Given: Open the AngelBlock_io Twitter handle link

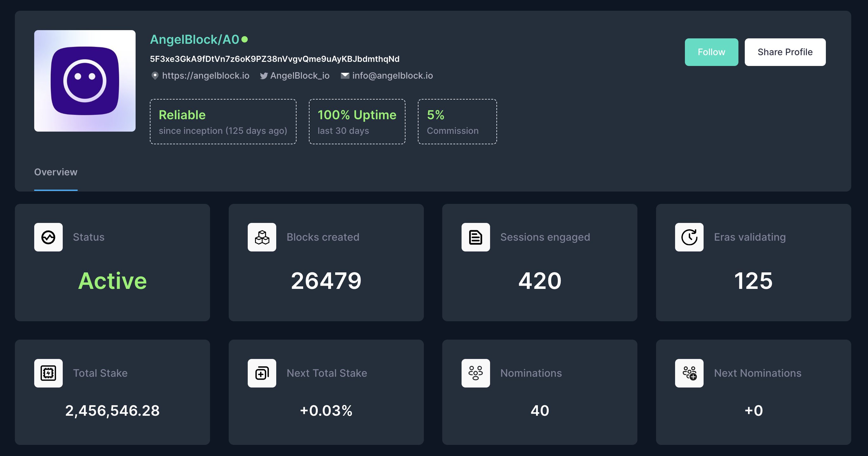Looking at the screenshot, I should click(x=300, y=75).
